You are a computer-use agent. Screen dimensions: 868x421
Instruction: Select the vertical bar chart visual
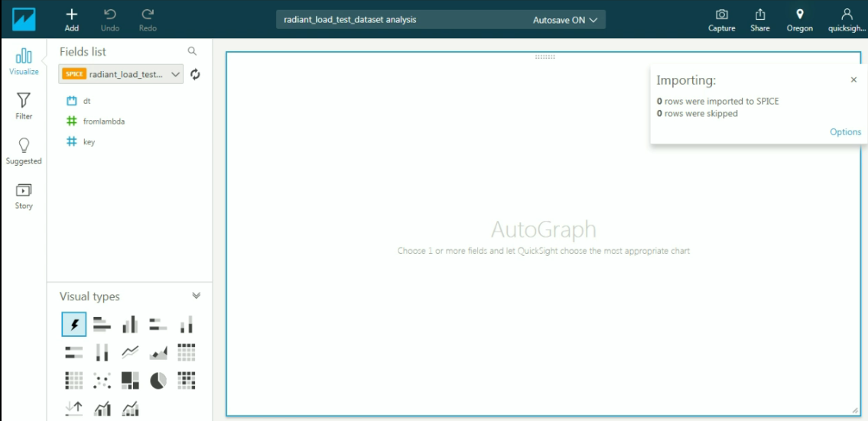130,324
